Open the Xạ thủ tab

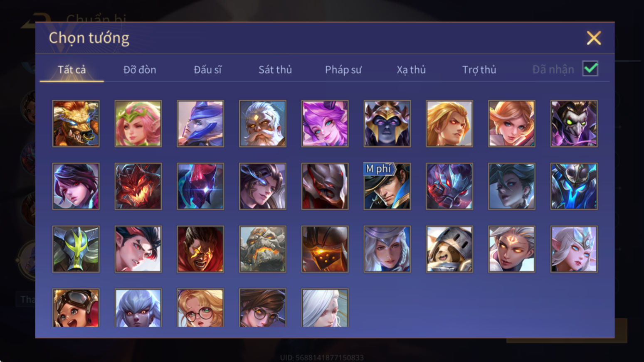pyautogui.click(x=411, y=69)
